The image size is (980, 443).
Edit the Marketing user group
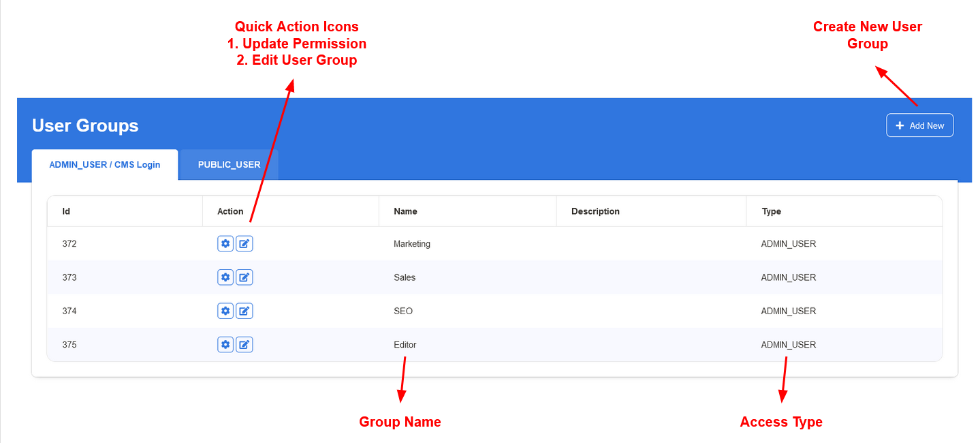tap(244, 243)
